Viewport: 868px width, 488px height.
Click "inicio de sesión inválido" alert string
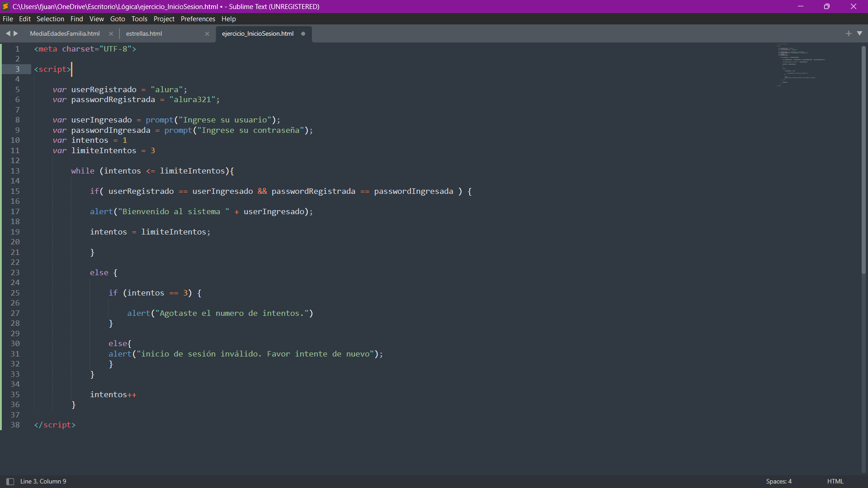tap(255, 354)
